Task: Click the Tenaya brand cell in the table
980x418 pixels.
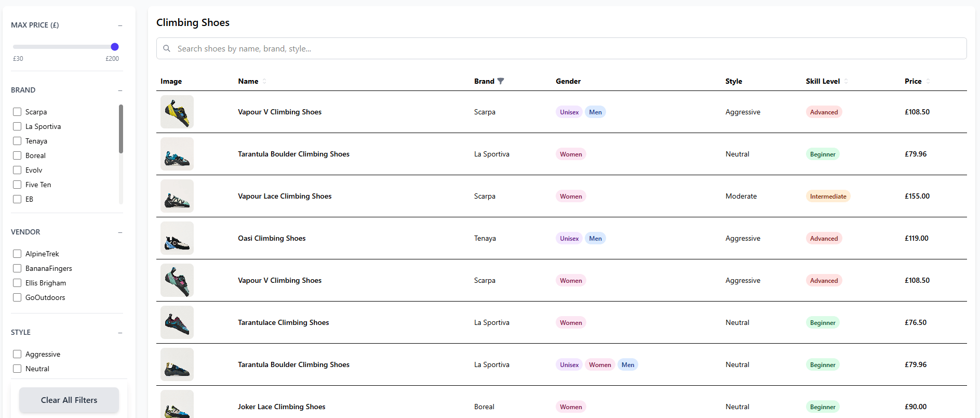Action: click(485, 238)
